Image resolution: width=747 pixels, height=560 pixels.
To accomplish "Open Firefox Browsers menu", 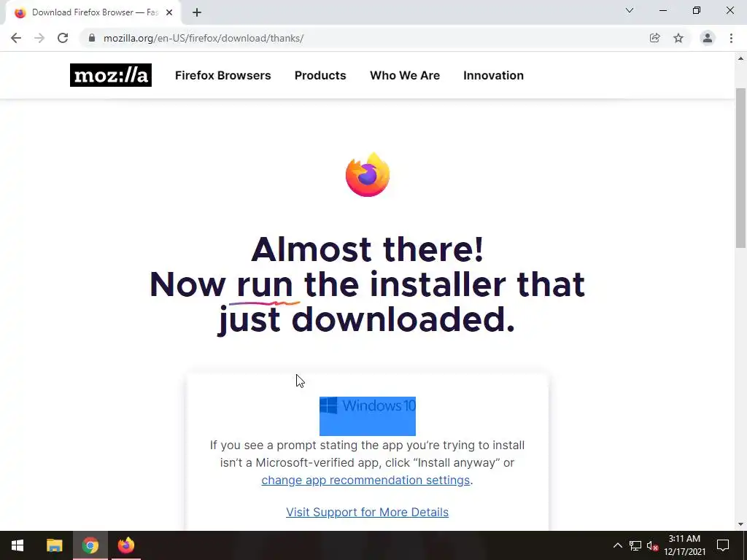I will pyautogui.click(x=223, y=75).
